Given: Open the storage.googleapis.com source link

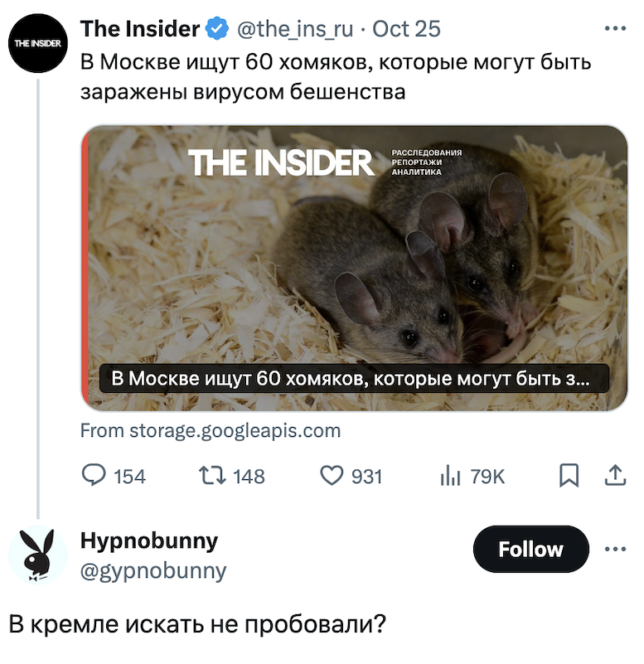Looking at the screenshot, I should 211,431.
